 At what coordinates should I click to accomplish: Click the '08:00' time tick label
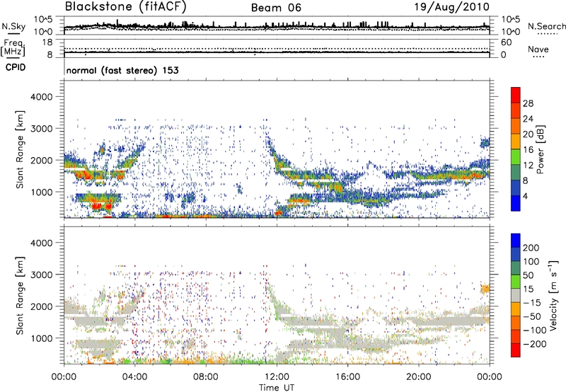(206, 377)
